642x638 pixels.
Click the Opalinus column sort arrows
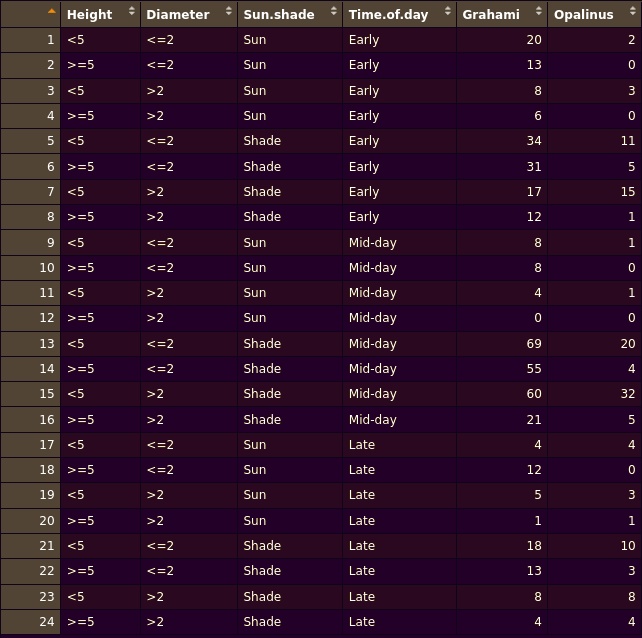[x=633, y=11]
